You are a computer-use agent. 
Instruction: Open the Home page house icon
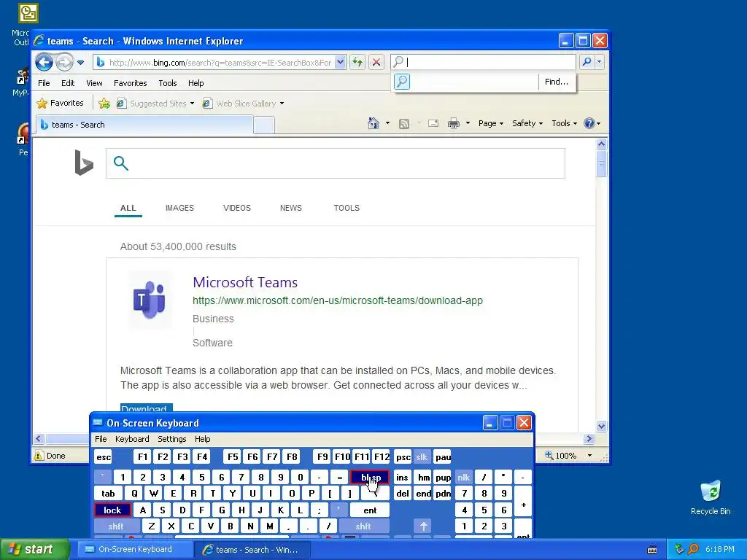[373, 123]
